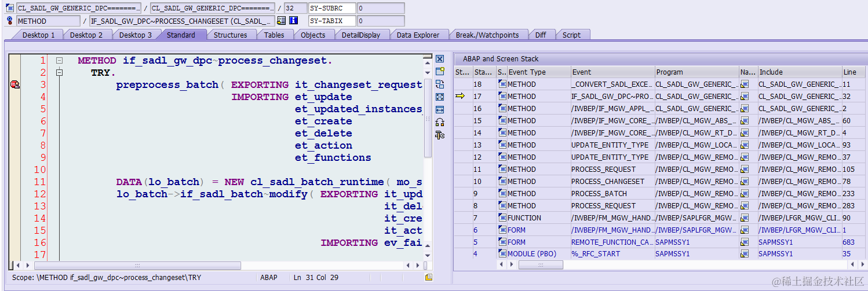Open the Tables tab

(274, 35)
